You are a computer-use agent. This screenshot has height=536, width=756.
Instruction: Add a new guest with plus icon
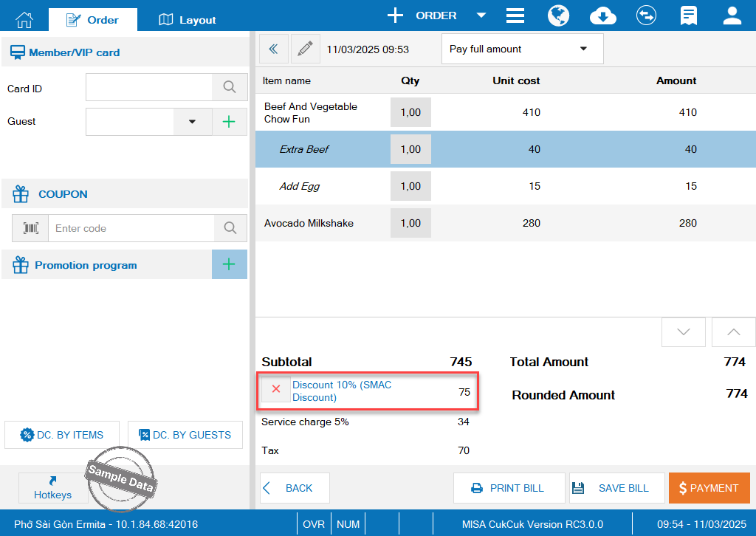point(230,122)
